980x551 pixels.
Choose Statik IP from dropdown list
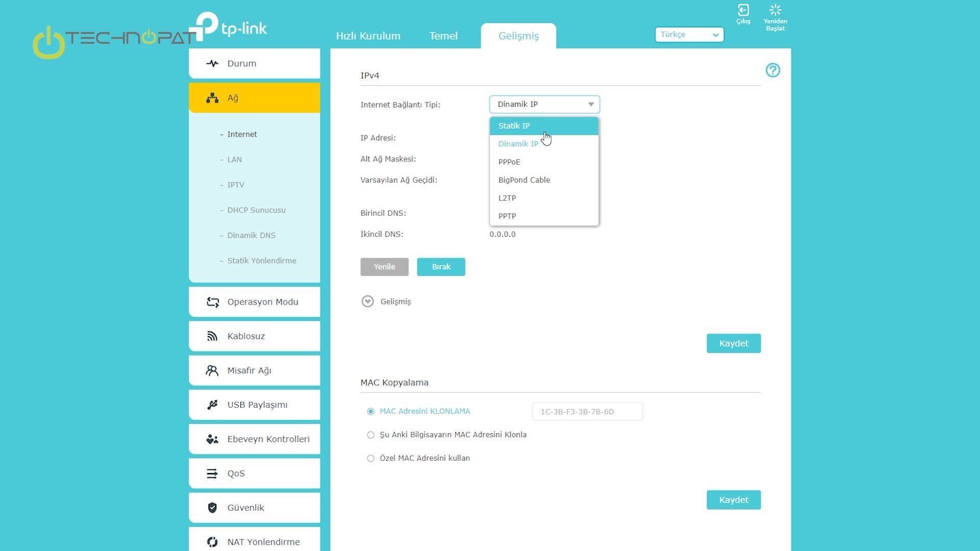(514, 126)
